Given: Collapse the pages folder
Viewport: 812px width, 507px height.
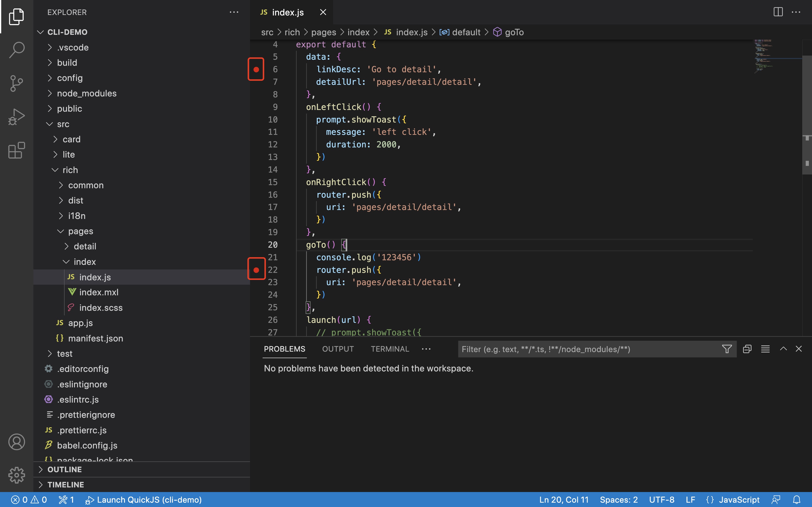Looking at the screenshot, I should [142, 231].
